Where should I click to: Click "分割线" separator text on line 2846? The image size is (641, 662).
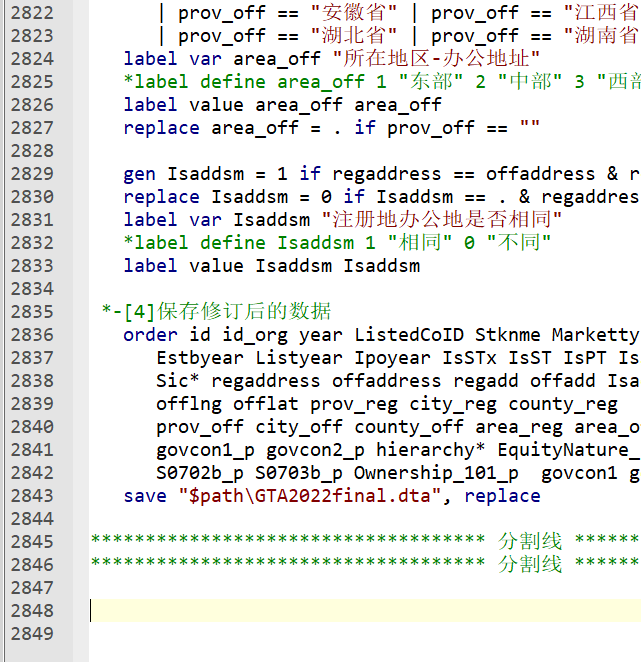(530, 564)
